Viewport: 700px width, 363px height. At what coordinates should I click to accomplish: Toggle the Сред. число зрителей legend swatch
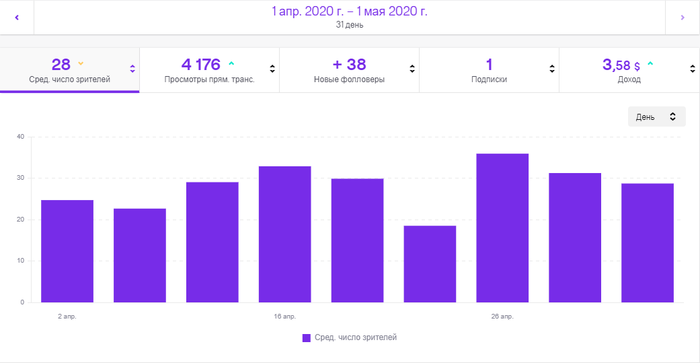[306, 338]
